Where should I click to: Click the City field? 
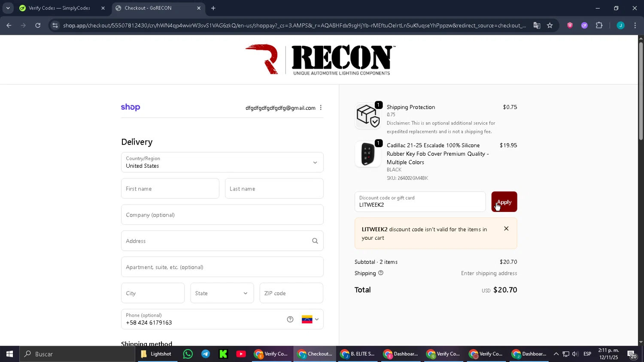153,293
